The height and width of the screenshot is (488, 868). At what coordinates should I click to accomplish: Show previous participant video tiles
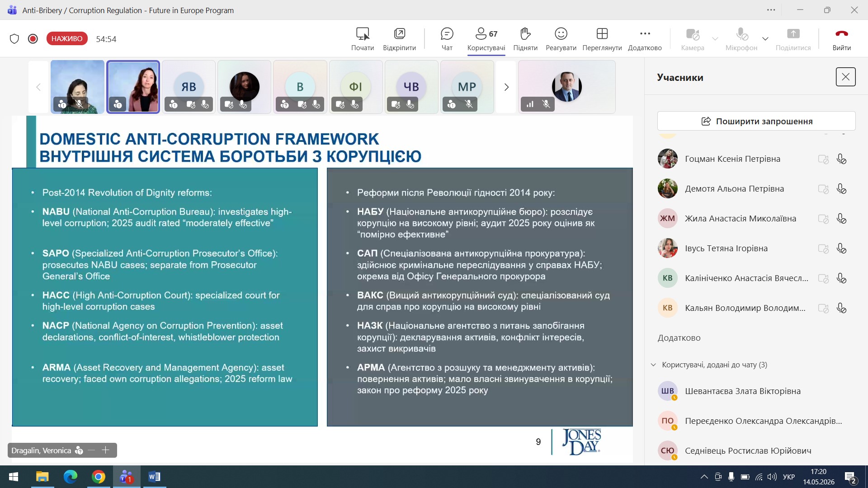pyautogui.click(x=38, y=87)
